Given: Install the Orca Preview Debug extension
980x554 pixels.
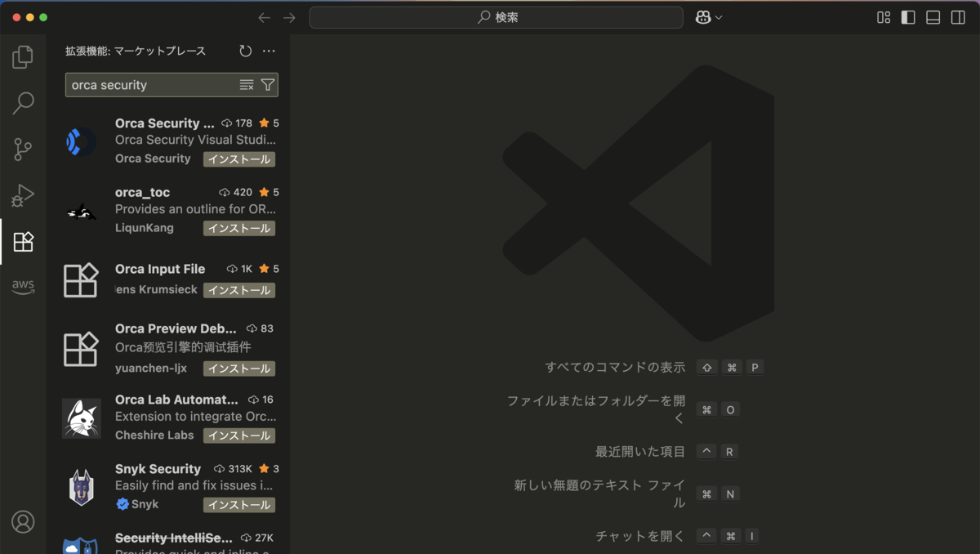Looking at the screenshot, I should coord(239,369).
